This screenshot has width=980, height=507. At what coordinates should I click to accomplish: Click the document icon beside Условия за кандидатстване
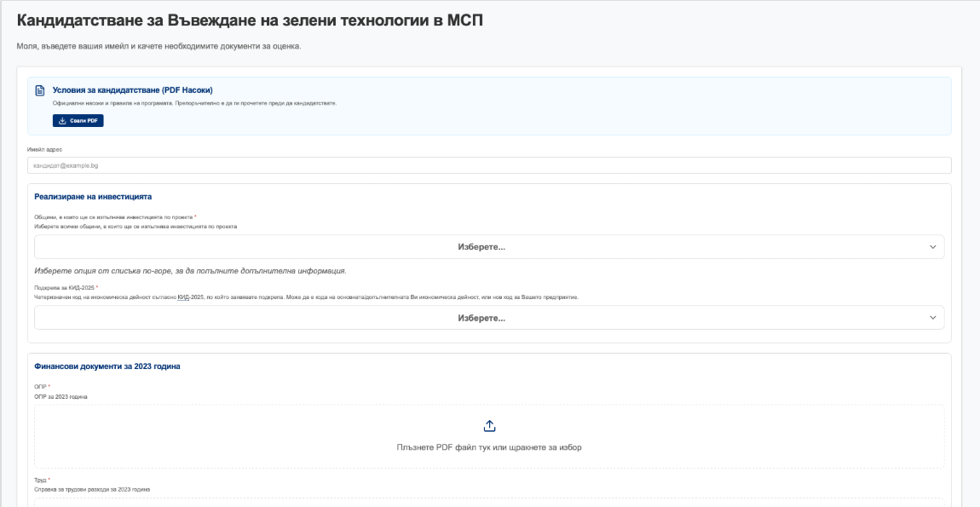point(40,90)
